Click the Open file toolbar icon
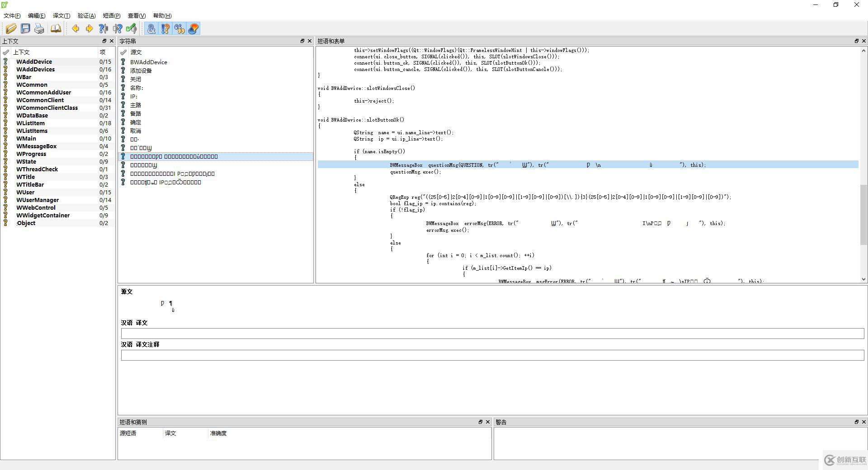The width and height of the screenshot is (868, 470). pyautogui.click(x=11, y=29)
